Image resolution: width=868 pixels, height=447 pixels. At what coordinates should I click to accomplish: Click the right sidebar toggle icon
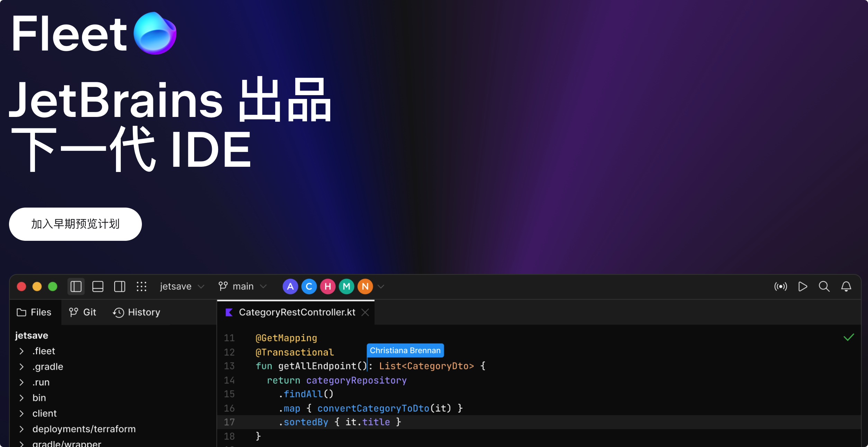[120, 286]
